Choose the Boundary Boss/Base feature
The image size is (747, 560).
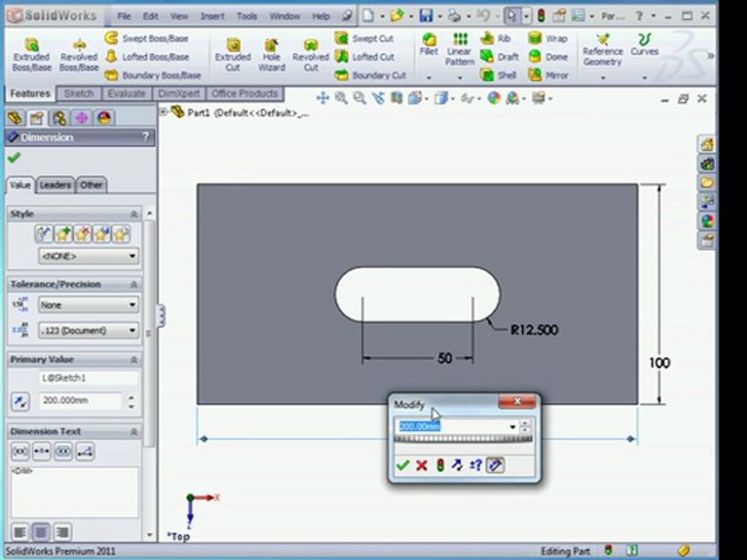point(153,75)
